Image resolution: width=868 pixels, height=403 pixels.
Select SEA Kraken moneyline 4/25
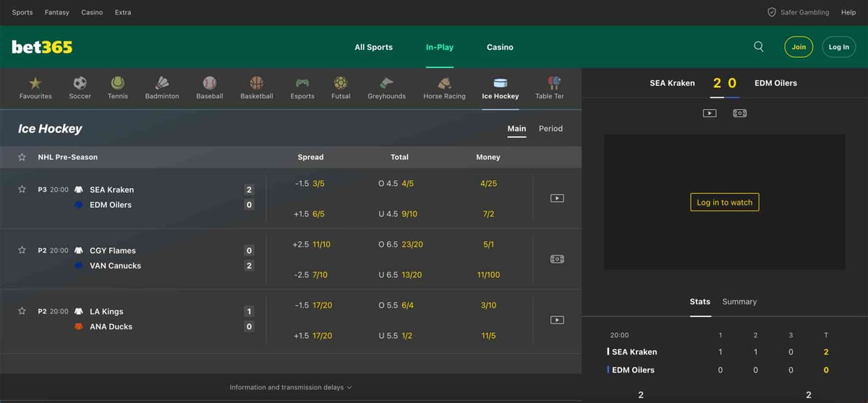[x=488, y=184]
